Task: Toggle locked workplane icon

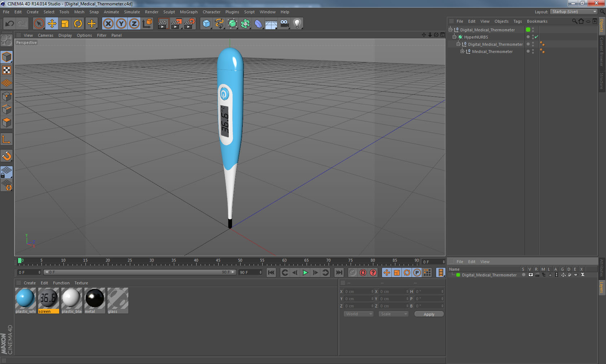Action: (7, 172)
